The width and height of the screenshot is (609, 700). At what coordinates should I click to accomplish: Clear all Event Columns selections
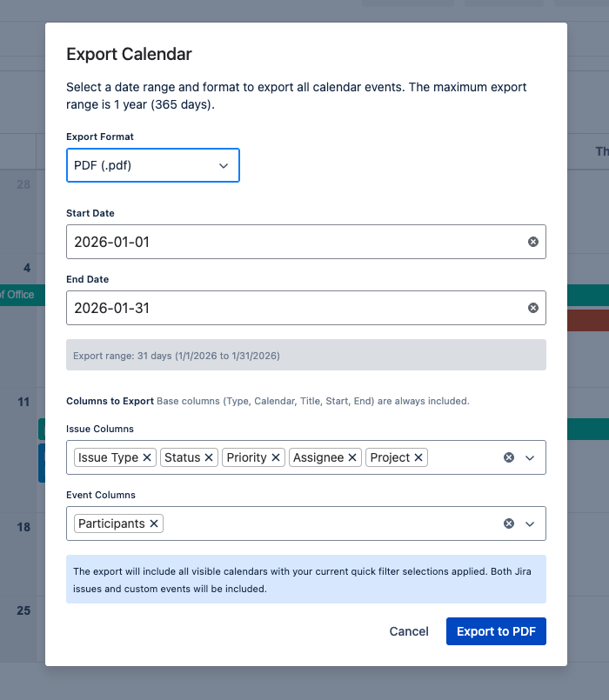pos(508,523)
